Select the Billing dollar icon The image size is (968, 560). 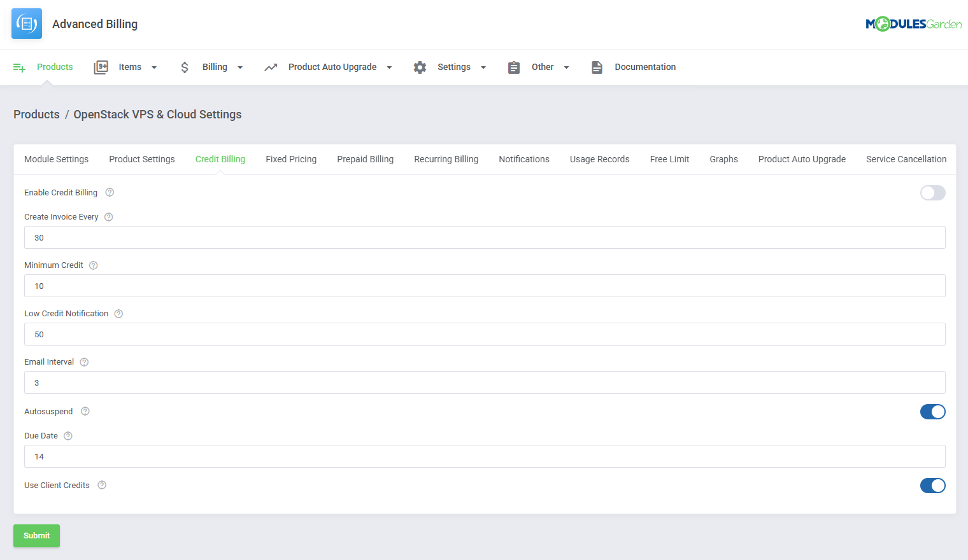coord(184,67)
